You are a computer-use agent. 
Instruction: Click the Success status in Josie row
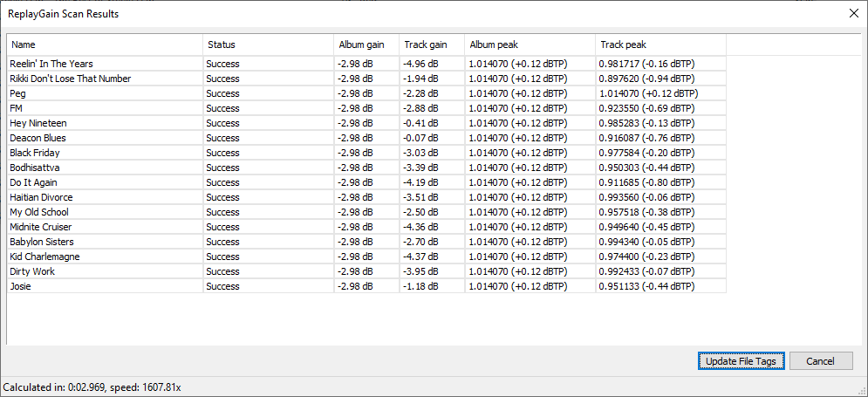tap(222, 286)
